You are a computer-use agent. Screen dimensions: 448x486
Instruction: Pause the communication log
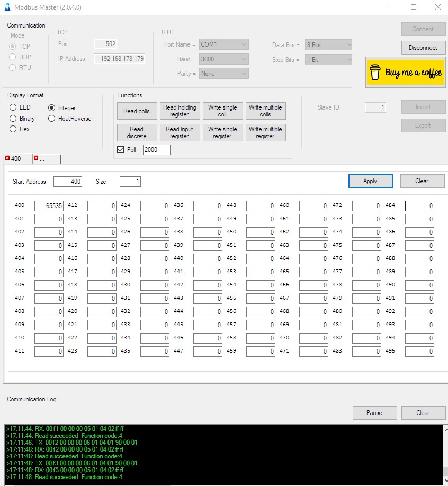point(374,413)
